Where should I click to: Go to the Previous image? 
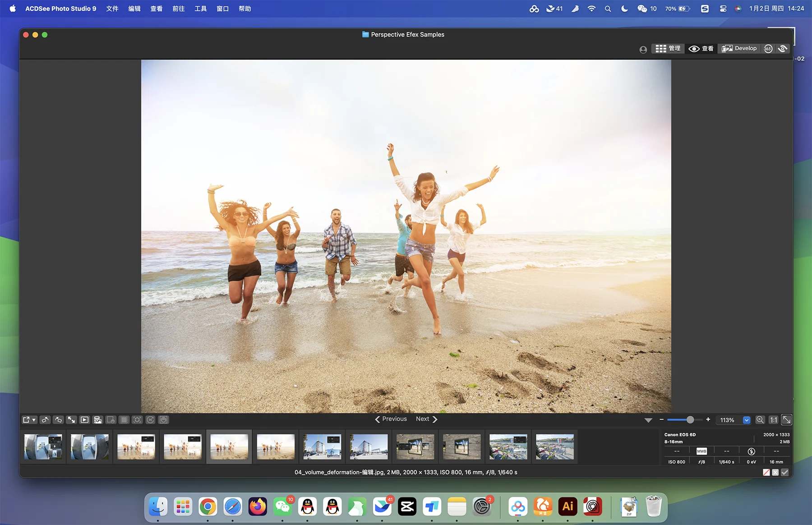tap(391, 419)
